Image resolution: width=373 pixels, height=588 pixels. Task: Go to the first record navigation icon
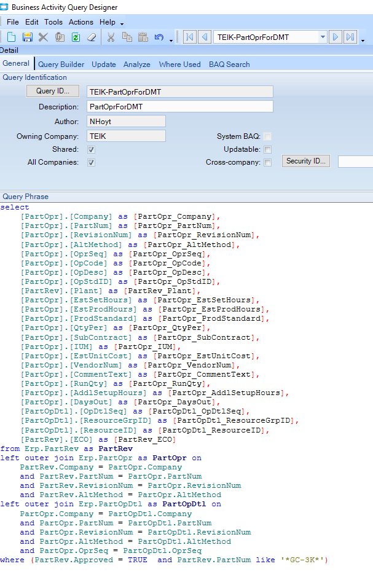[x=190, y=37]
